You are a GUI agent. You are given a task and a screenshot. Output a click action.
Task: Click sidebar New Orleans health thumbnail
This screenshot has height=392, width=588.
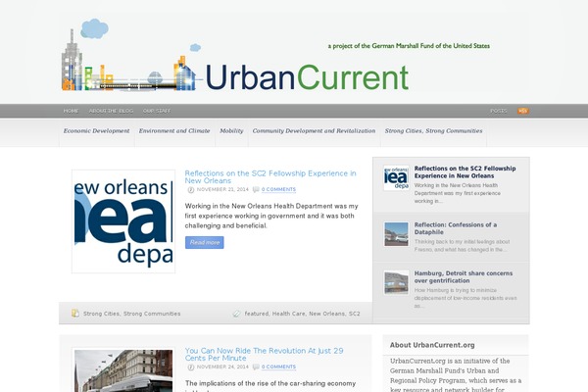point(396,177)
